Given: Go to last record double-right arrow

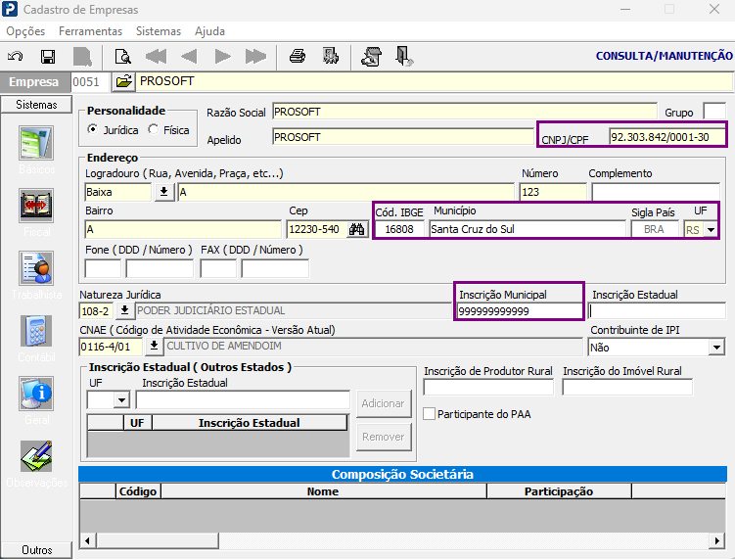Looking at the screenshot, I should 256,57.
